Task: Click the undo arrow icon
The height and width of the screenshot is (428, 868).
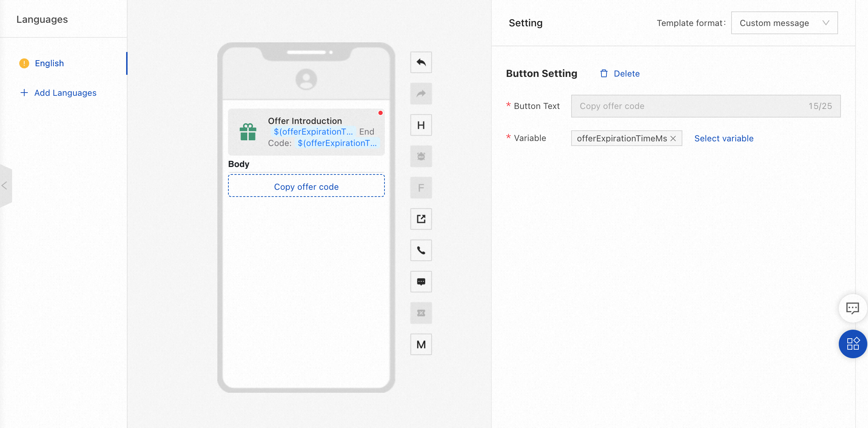Action: point(421,62)
